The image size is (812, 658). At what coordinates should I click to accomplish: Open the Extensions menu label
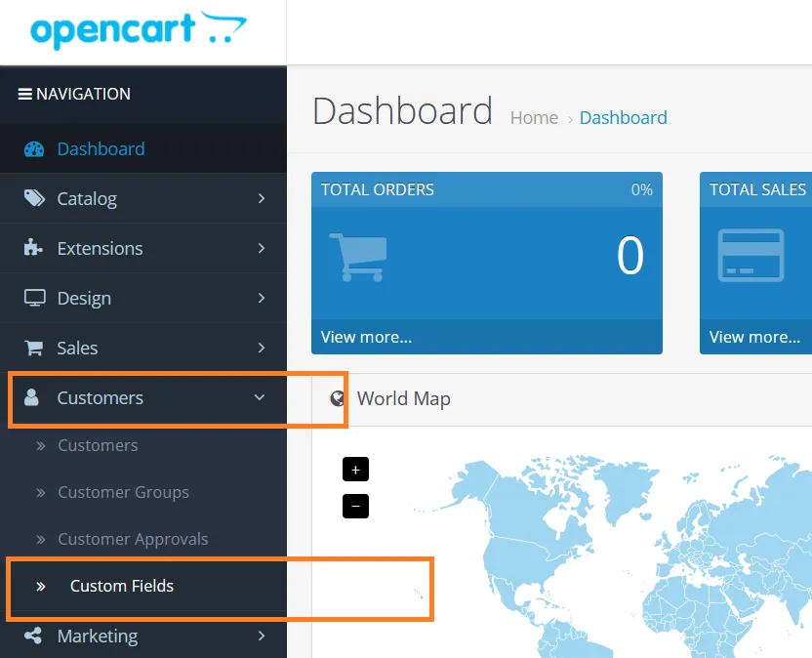100,249
